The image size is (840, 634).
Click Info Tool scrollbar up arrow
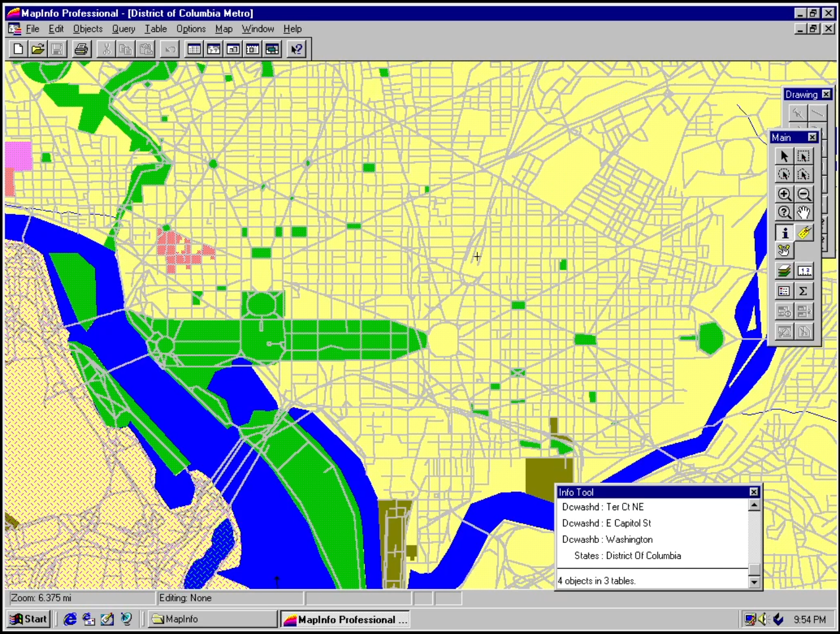pyautogui.click(x=754, y=505)
